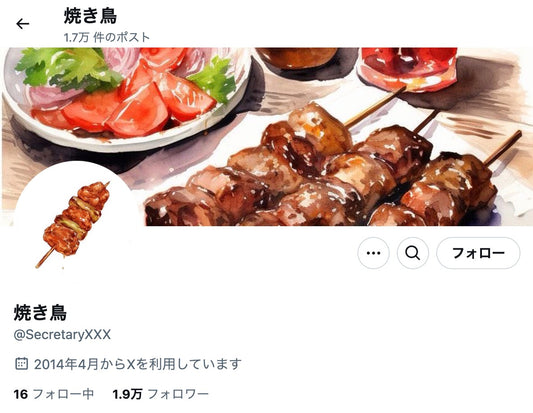Go back using the left arrow
Viewport: 533px width, 413px height.
[x=22, y=24]
